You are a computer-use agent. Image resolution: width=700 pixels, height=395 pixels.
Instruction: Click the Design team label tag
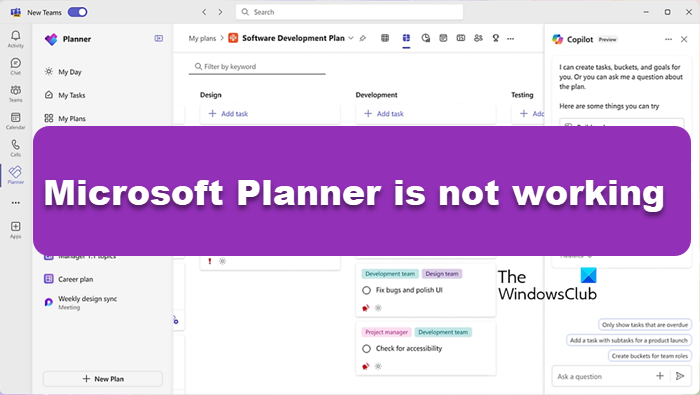442,274
